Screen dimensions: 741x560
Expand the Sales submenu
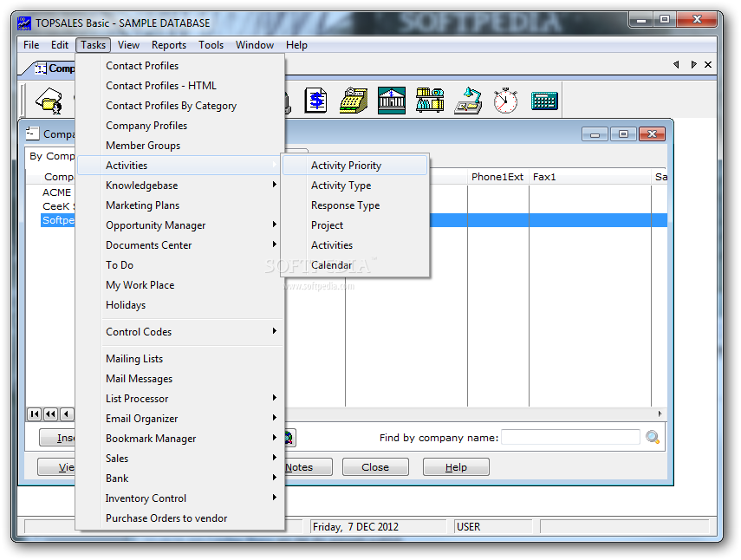[274, 458]
